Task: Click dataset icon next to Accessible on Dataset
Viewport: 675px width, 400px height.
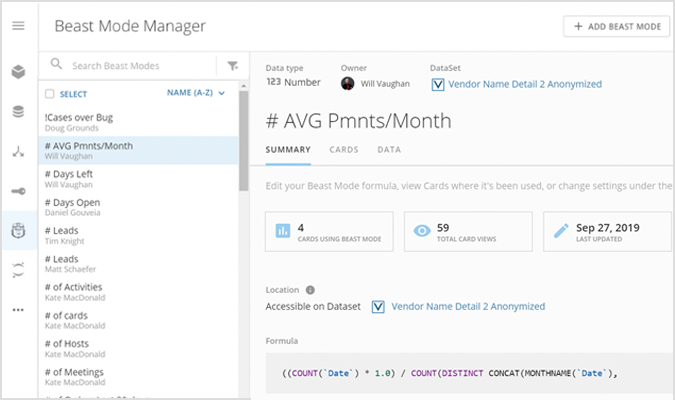Action: point(378,307)
